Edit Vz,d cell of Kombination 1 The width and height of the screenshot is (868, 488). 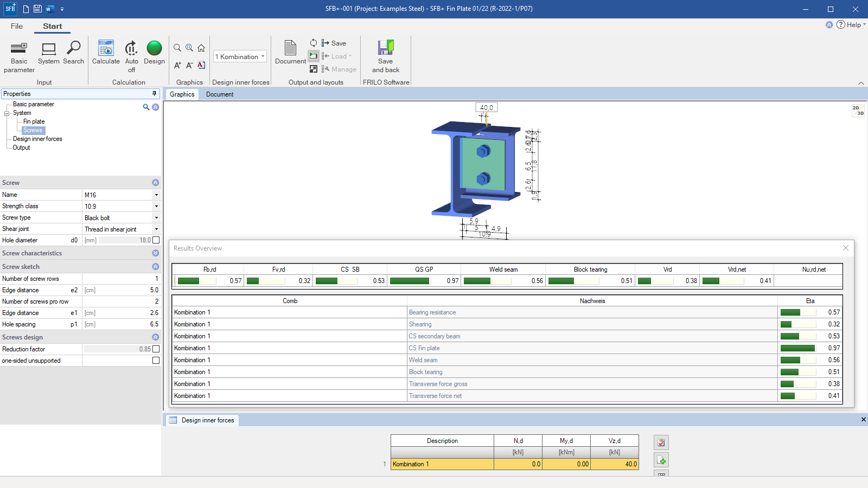[x=615, y=464]
